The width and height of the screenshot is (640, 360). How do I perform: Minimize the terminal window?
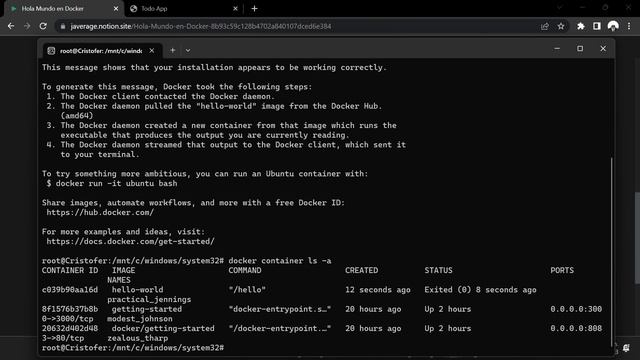[557, 49]
